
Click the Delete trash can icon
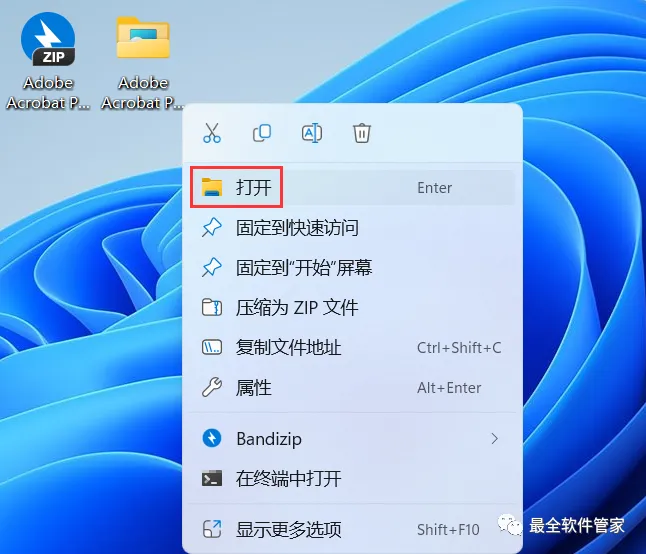coord(362,133)
